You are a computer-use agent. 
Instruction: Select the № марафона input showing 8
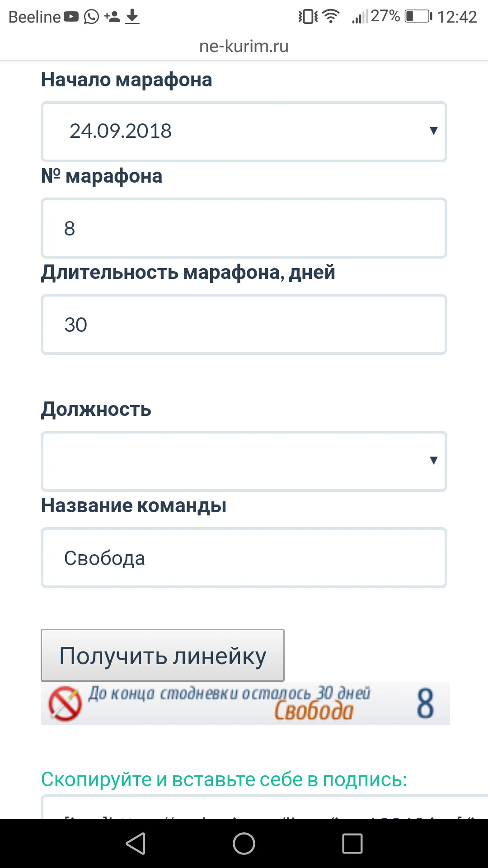click(244, 228)
